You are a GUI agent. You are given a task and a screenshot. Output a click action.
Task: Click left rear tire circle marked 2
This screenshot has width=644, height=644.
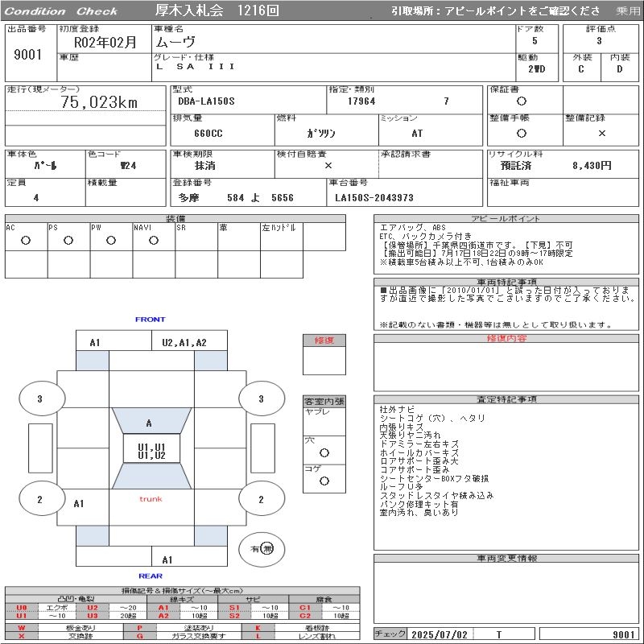tap(42, 499)
